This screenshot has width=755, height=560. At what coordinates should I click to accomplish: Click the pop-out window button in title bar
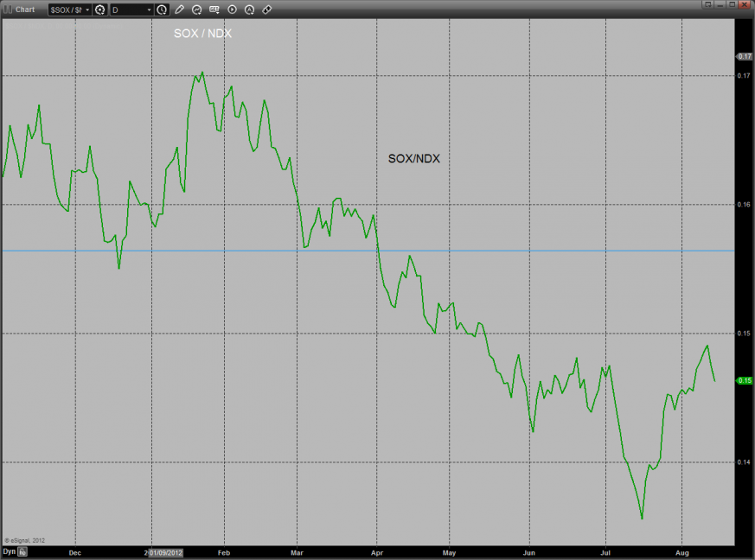[x=708, y=4]
